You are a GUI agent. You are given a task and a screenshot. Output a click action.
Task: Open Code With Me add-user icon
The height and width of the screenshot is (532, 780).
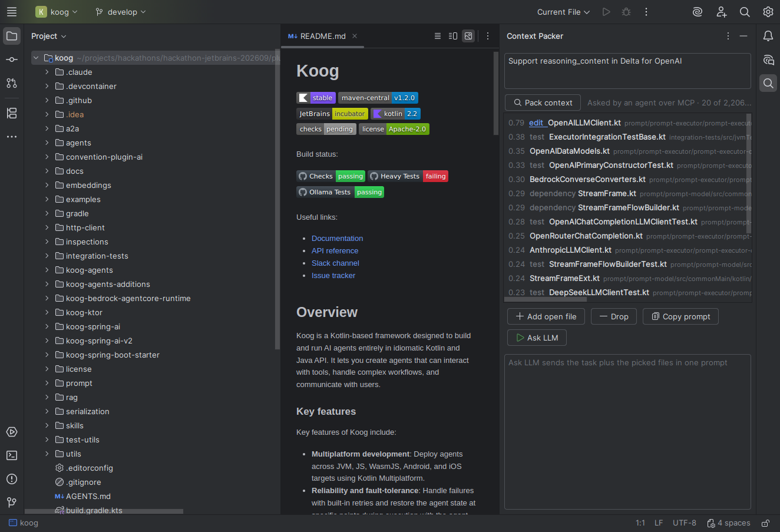721,12
